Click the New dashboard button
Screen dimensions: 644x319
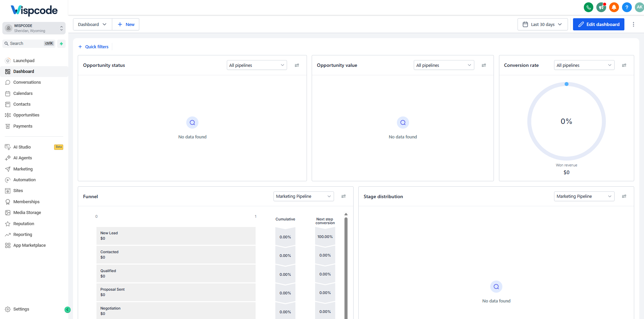(126, 24)
